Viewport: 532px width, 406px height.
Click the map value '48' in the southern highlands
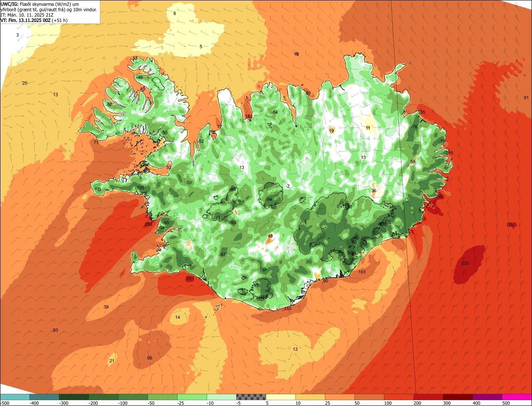270,236
